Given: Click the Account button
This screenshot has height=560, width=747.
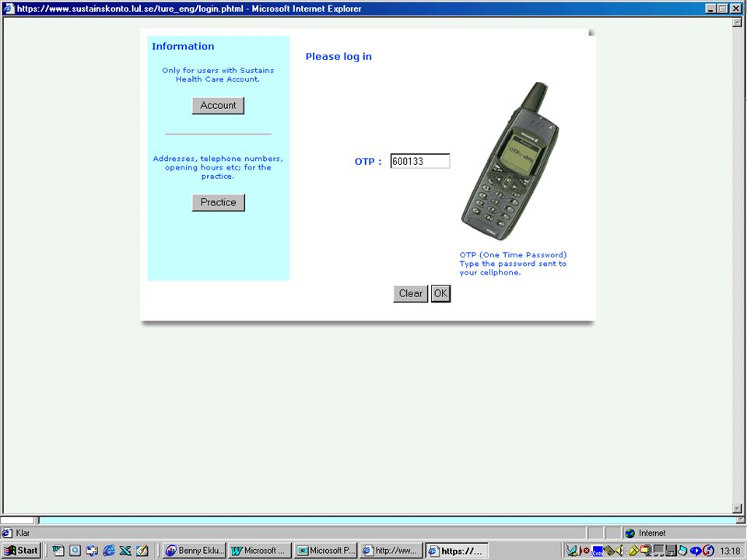Looking at the screenshot, I should (218, 105).
